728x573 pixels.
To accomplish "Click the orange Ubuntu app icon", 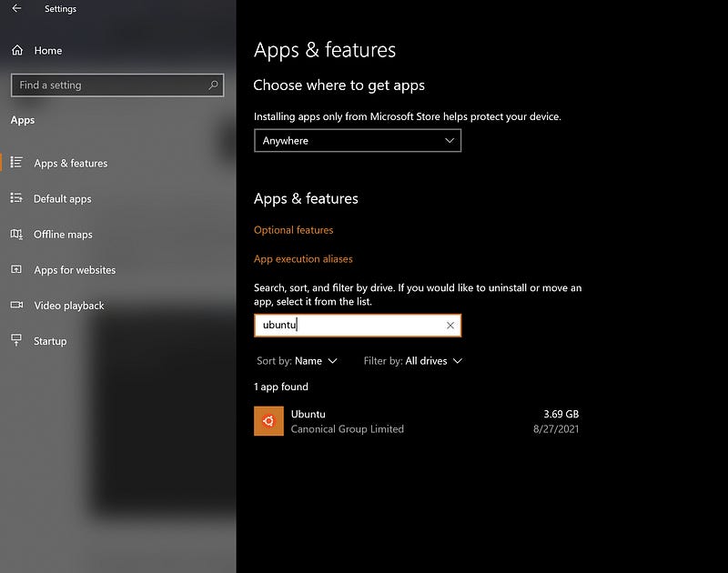I will tap(268, 421).
